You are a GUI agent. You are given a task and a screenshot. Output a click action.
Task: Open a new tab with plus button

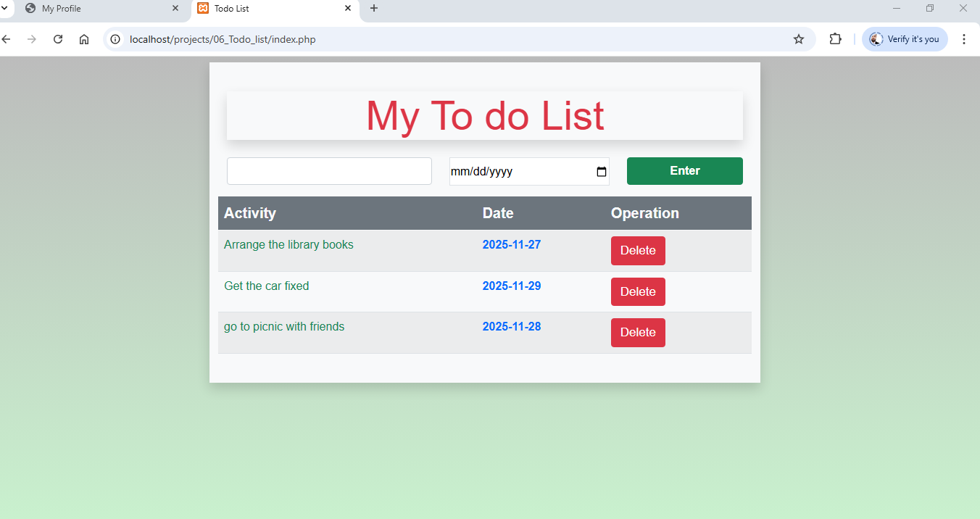coord(374,9)
